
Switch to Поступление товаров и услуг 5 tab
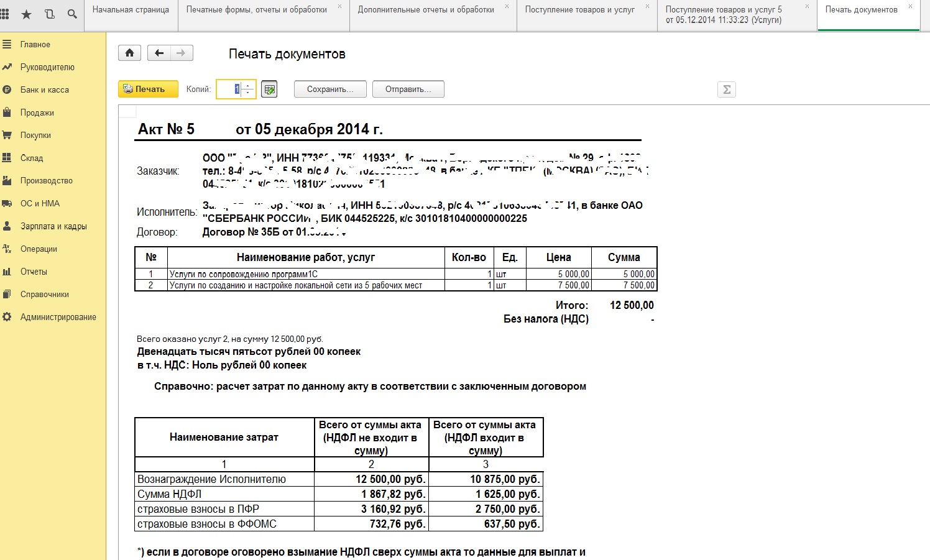[x=724, y=15]
